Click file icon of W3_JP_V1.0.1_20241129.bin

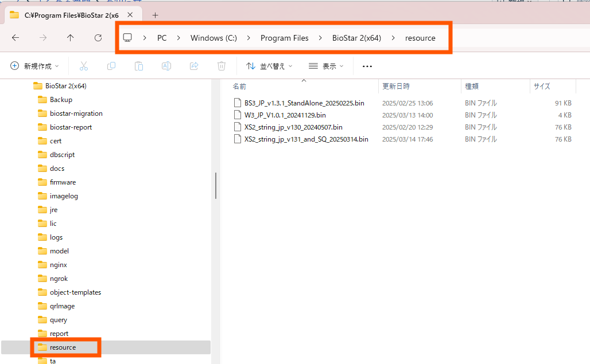(x=238, y=115)
